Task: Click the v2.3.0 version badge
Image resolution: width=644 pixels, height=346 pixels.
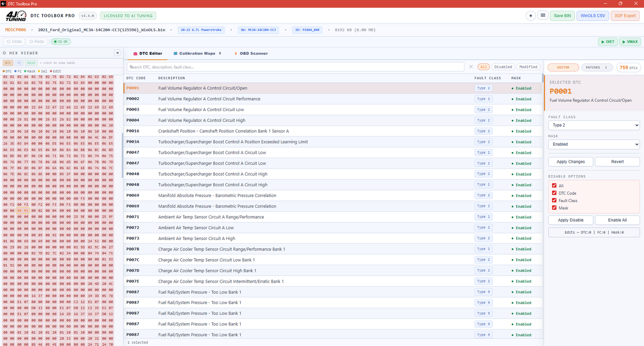Action: click(88, 16)
